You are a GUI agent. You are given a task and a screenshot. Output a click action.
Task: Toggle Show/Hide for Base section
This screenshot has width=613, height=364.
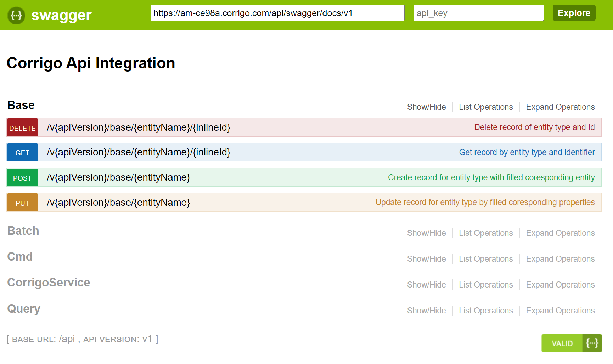pyautogui.click(x=426, y=107)
